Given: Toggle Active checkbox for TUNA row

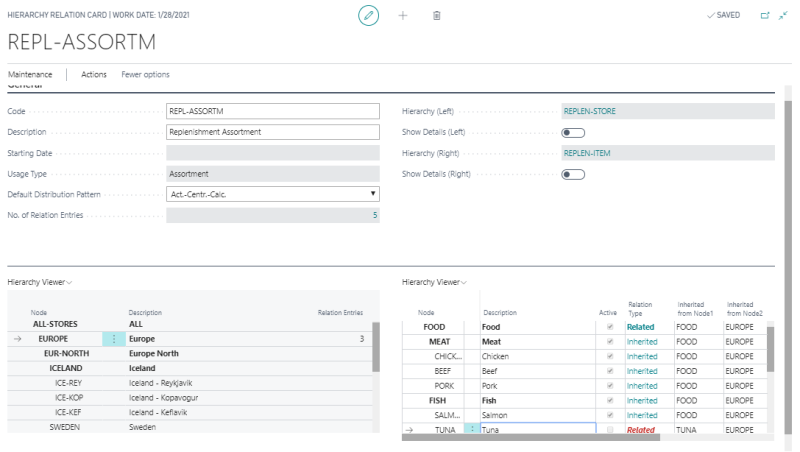Looking at the screenshot, I should pyautogui.click(x=610, y=430).
